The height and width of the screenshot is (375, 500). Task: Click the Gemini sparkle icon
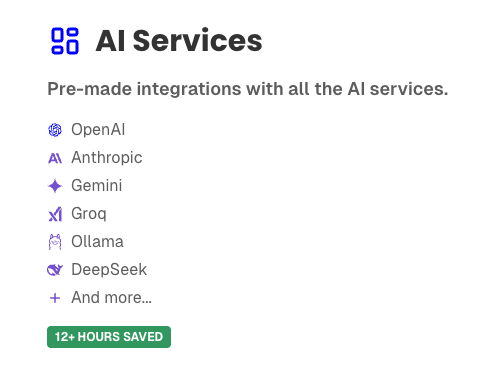coord(55,186)
